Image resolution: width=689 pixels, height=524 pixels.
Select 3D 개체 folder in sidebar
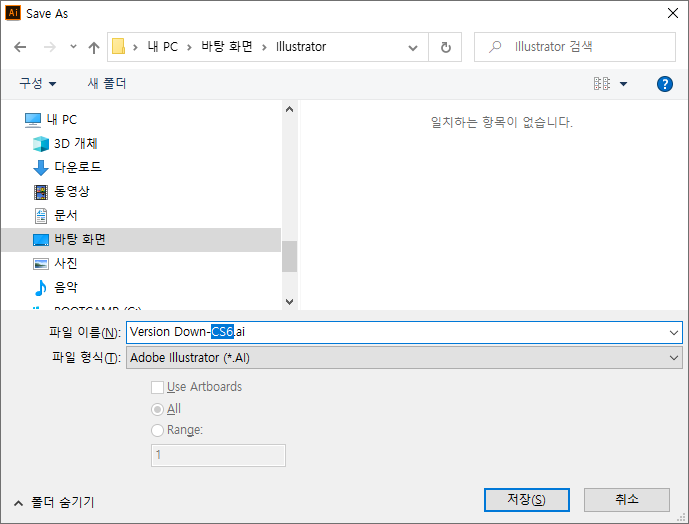[x=75, y=143]
